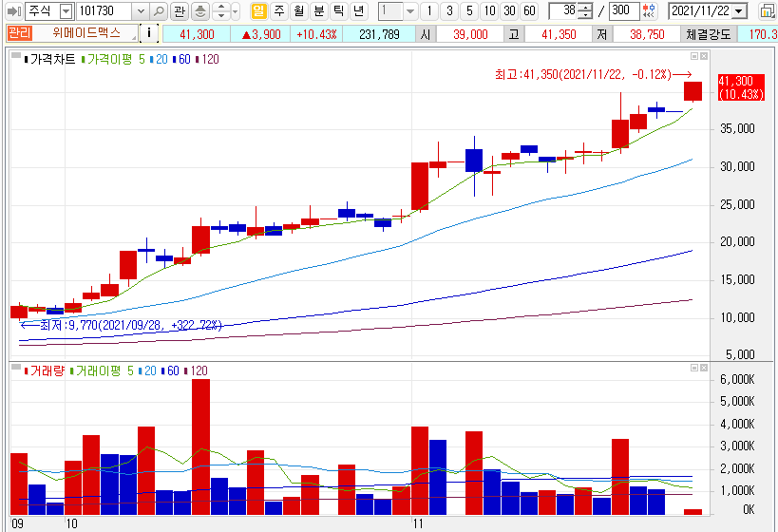Click the open price 39,000 value
The width and height of the screenshot is (778, 532).
pos(470,34)
